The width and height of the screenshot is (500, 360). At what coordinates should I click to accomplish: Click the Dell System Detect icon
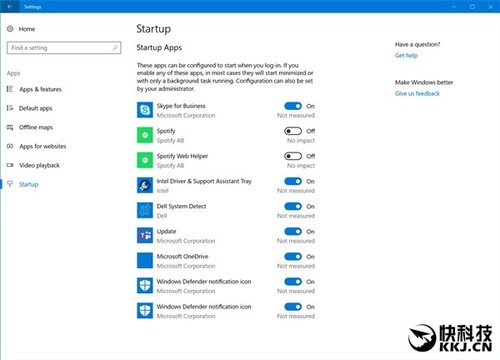(145, 210)
